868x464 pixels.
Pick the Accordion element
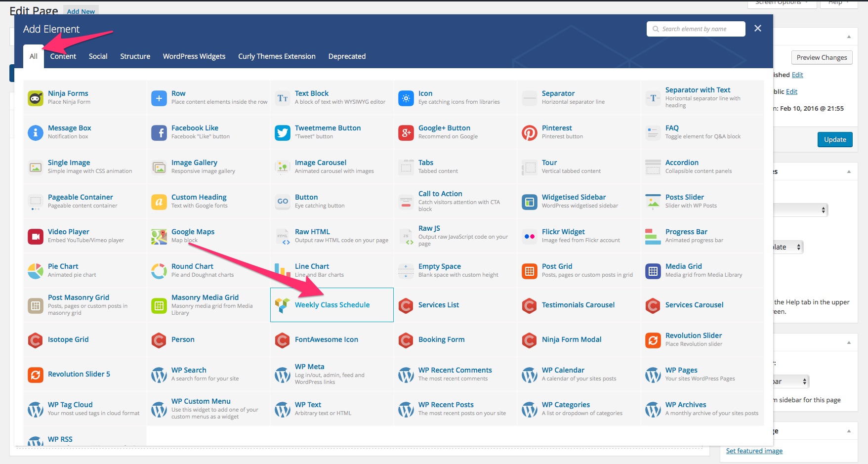pyautogui.click(x=702, y=167)
